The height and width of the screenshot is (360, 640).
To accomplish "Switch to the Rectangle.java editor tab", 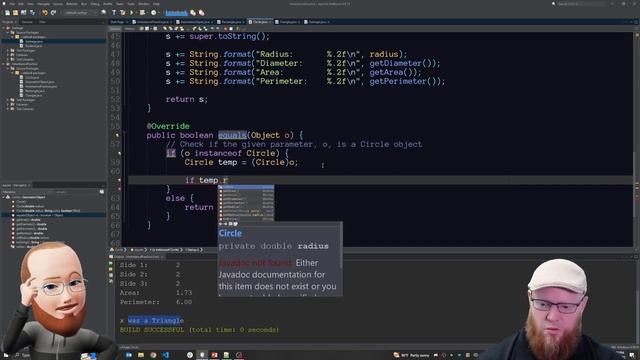I will pos(231,22).
